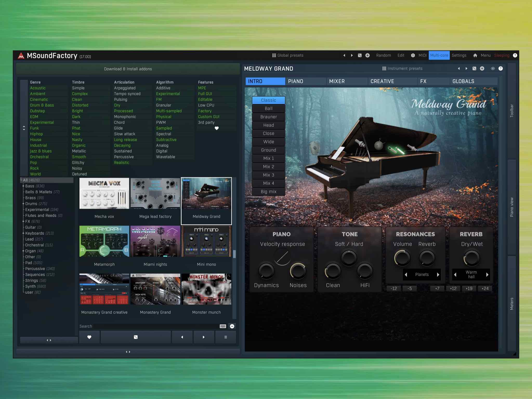The width and height of the screenshot is (532, 399).
Task: Click the Global presets grid icon
Action: tap(274, 55)
